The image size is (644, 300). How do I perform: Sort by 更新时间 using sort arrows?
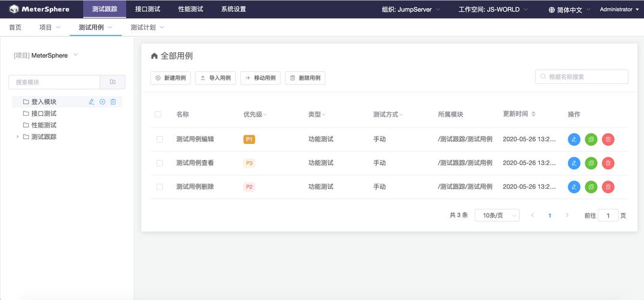pos(533,114)
